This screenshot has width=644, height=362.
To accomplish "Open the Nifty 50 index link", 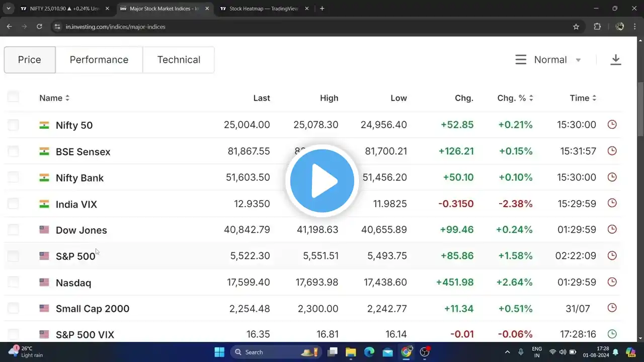I will [74, 125].
